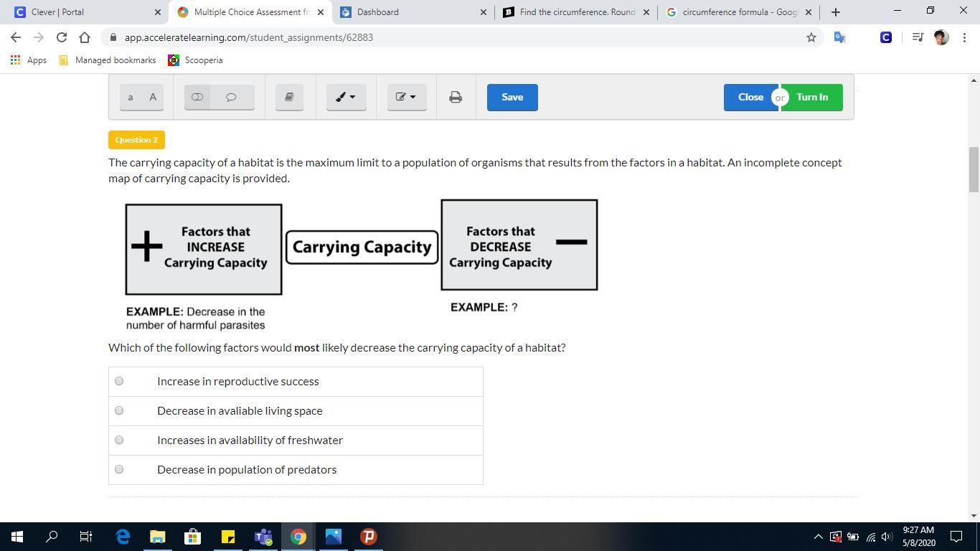Viewport: 980px width, 551px height.
Task: Go forward to next page
Action: [x=39, y=37]
